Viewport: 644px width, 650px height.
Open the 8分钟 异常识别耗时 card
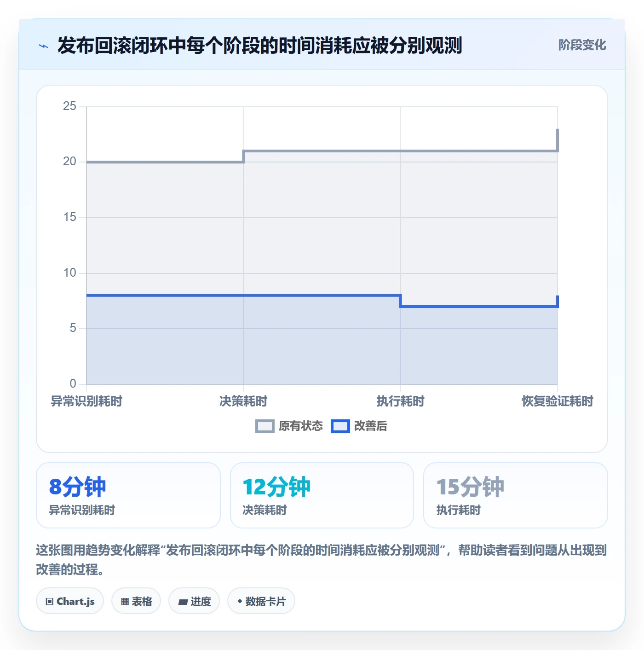click(x=128, y=495)
